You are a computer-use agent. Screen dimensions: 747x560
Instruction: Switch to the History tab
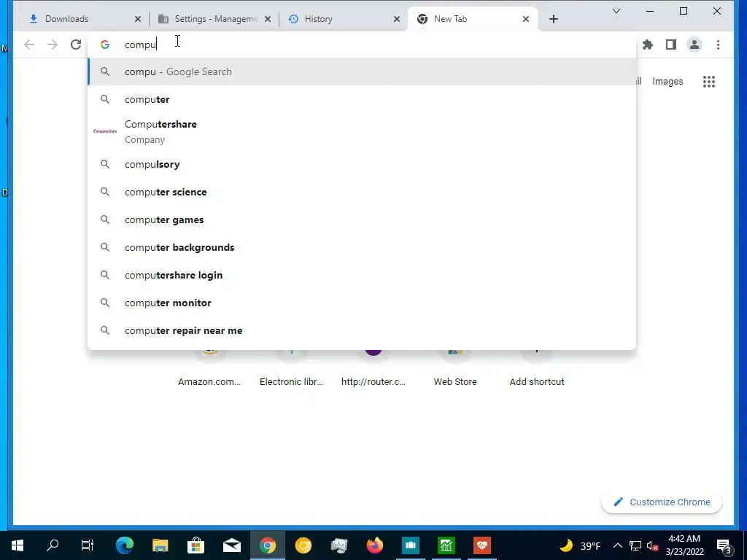343,19
